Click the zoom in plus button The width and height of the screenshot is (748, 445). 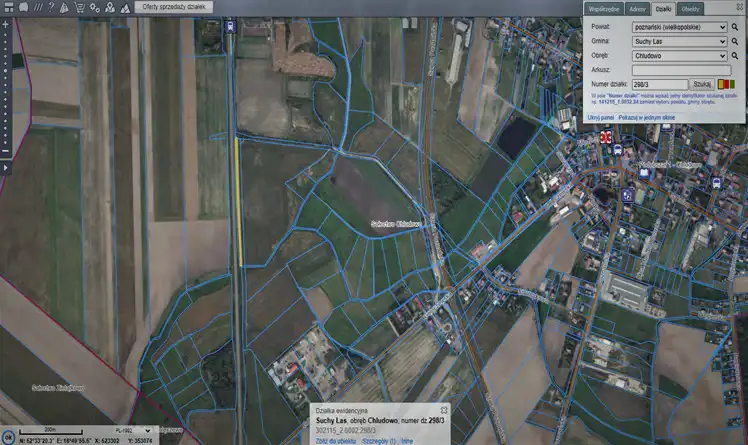tap(5, 22)
